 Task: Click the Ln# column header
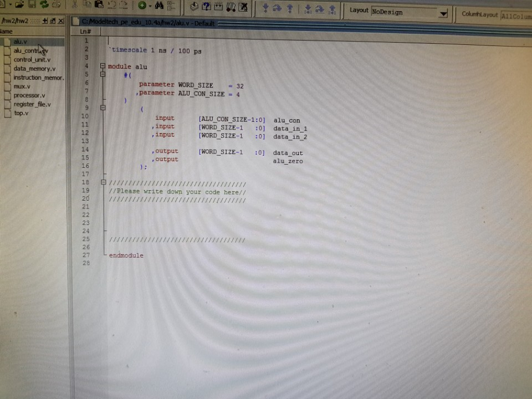point(85,32)
